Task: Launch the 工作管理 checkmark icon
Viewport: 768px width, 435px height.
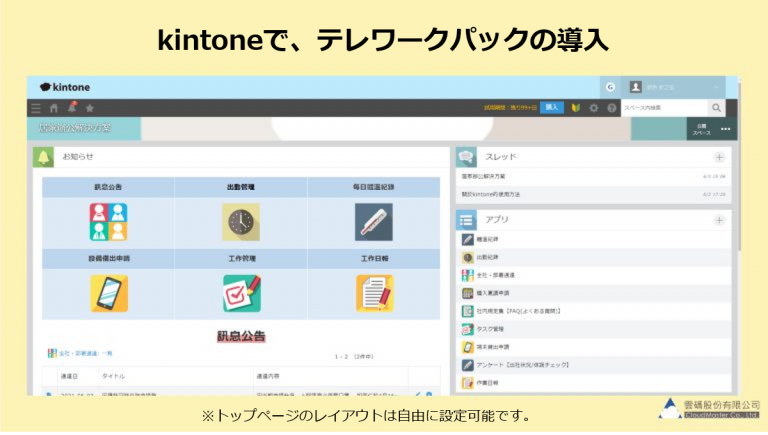Action: click(x=241, y=293)
